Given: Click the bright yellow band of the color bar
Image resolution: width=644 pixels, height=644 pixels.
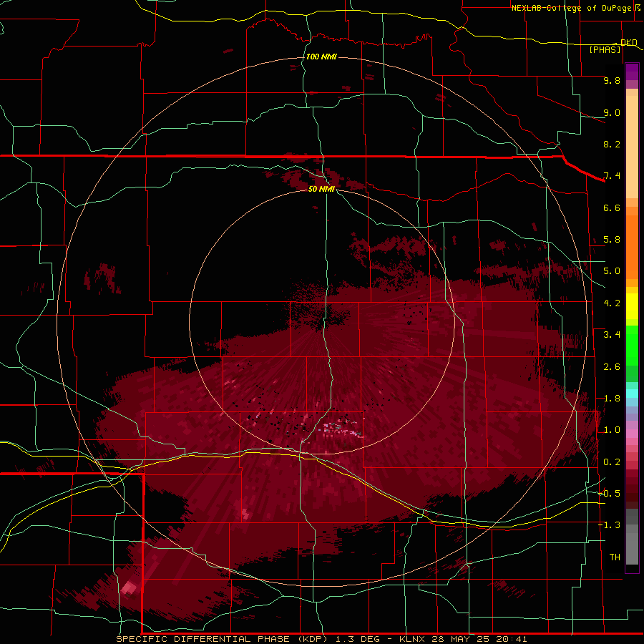Looking at the screenshot, I should click(x=632, y=306).
